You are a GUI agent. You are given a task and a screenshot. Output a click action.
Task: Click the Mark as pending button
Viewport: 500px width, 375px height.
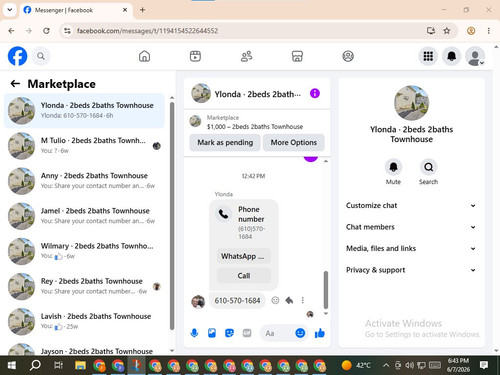225,142
